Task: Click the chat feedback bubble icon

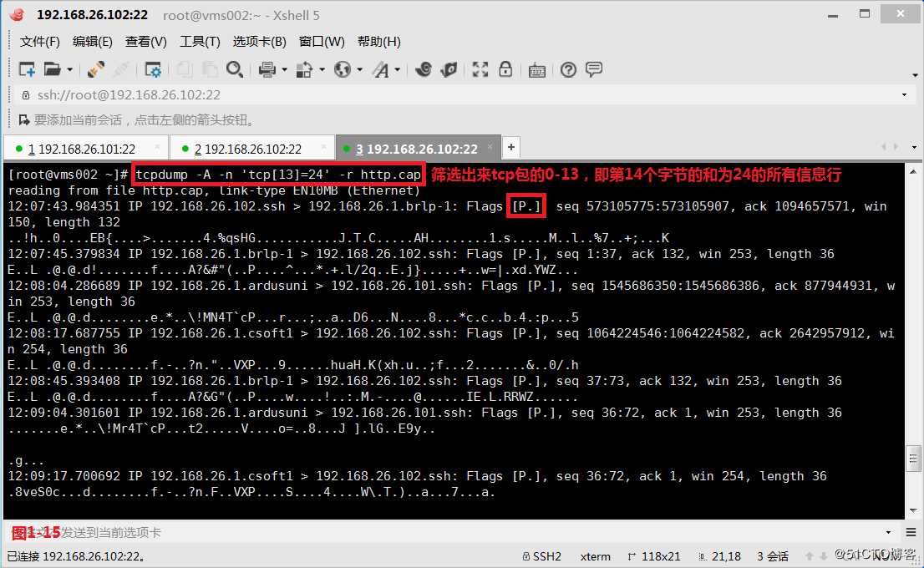Action: tap(594, 69)
